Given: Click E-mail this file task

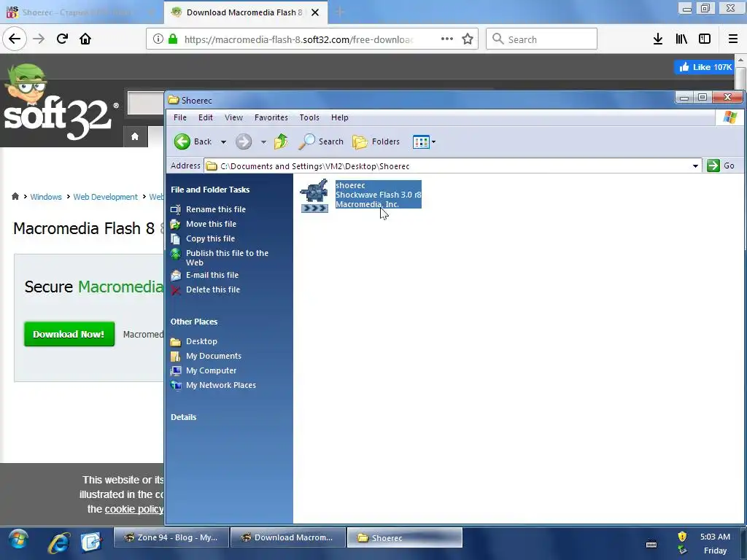Looking at the screenshot, I should [212, 275].
